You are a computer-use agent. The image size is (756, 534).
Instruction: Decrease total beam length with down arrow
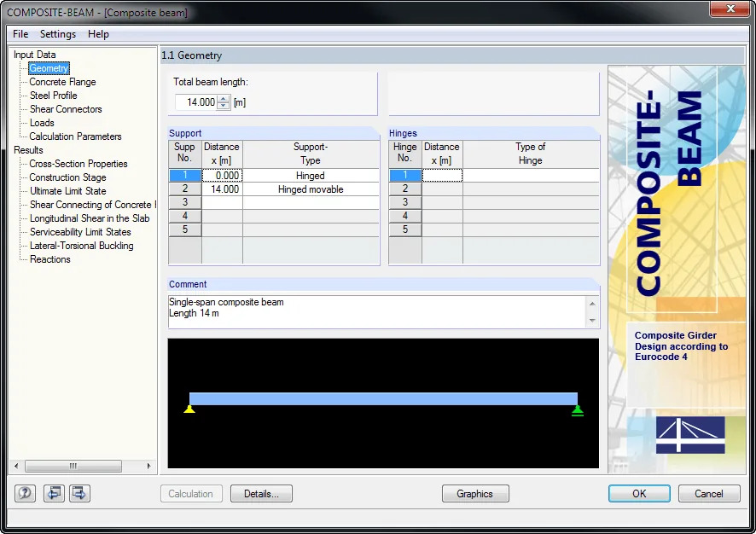(x=224, y=106)
